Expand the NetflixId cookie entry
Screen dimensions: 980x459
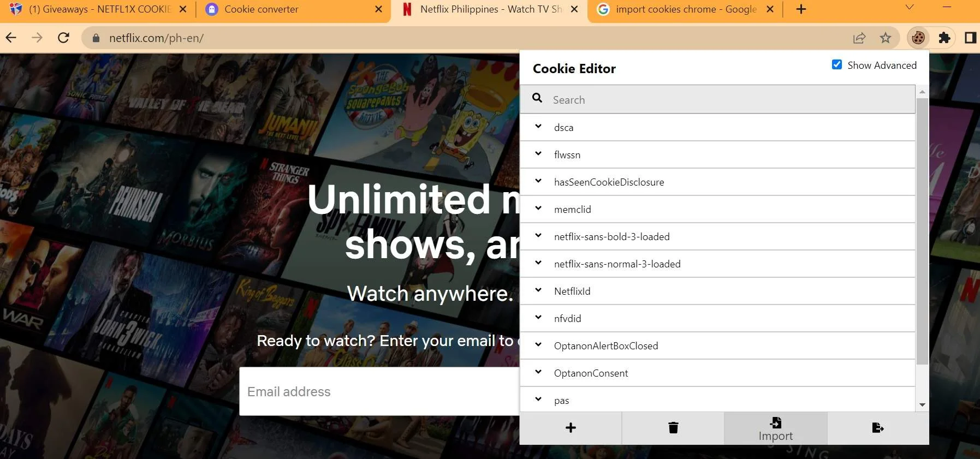coord(717,291)
